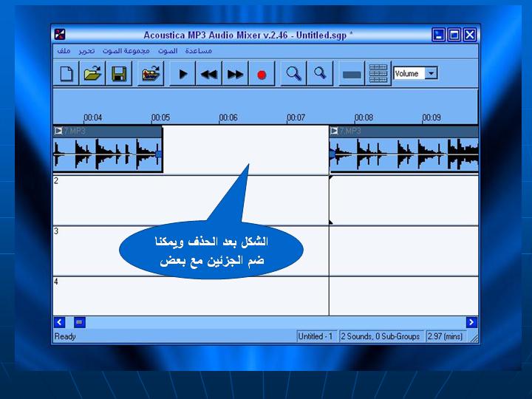Click the horizontal scrollbar thumb
The height and width of the screenshot is (399, 532).
pyautogui.click(x=79, y=322)
